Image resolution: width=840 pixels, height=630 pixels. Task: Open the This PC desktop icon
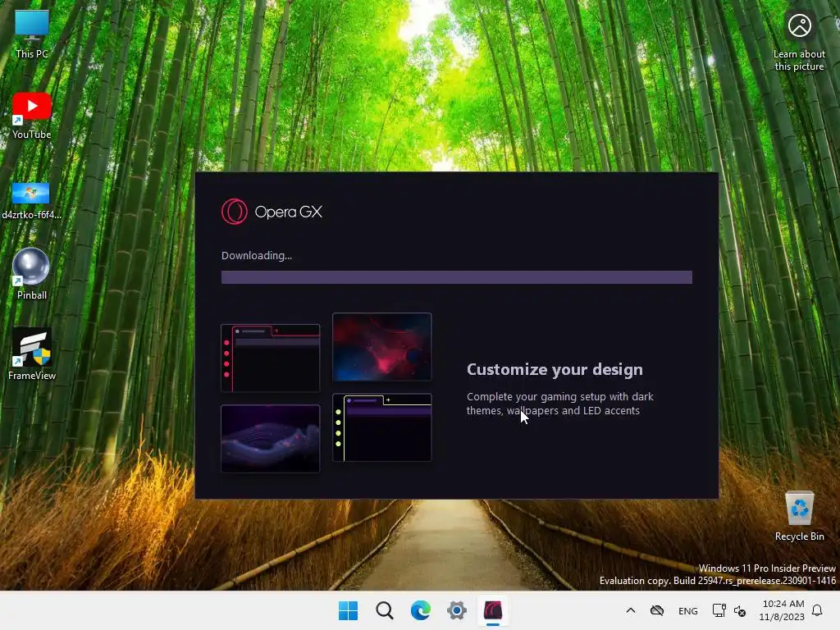(32, 34)
